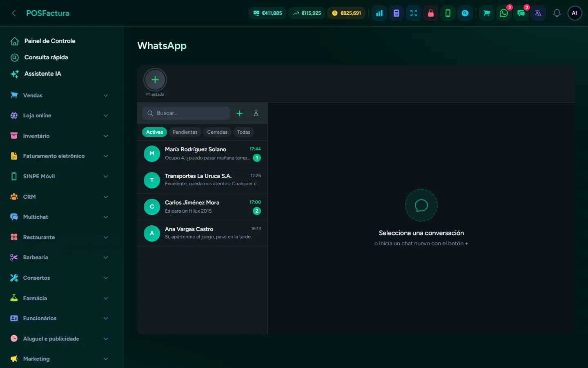
Task: Expand the Restaurante section
Action: coord(60,237)
